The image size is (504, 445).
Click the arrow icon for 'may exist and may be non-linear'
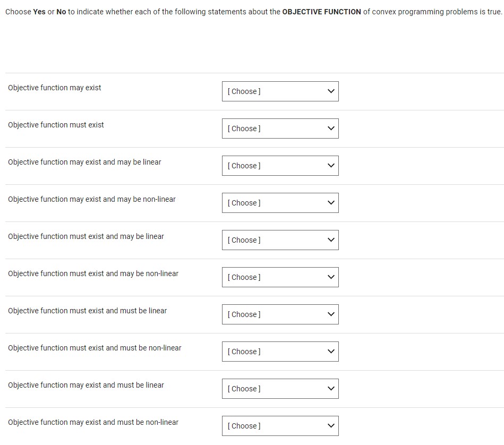[331, 202]
